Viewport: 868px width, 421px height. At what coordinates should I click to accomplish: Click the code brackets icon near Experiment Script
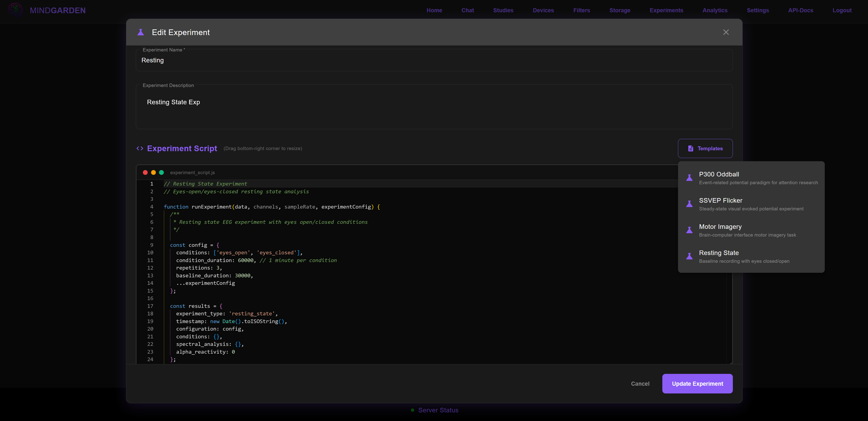click(140, 148)
